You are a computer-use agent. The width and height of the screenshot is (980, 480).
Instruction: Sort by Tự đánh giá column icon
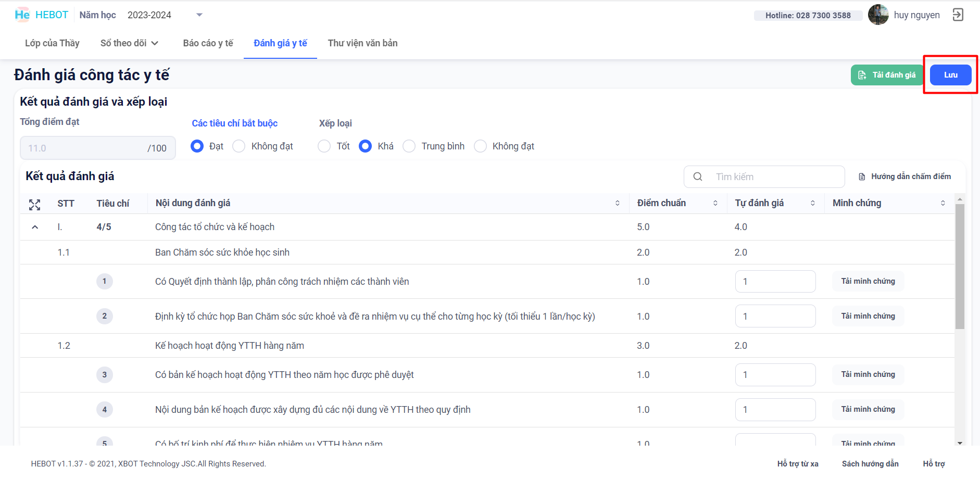click(x=813, y=203)
